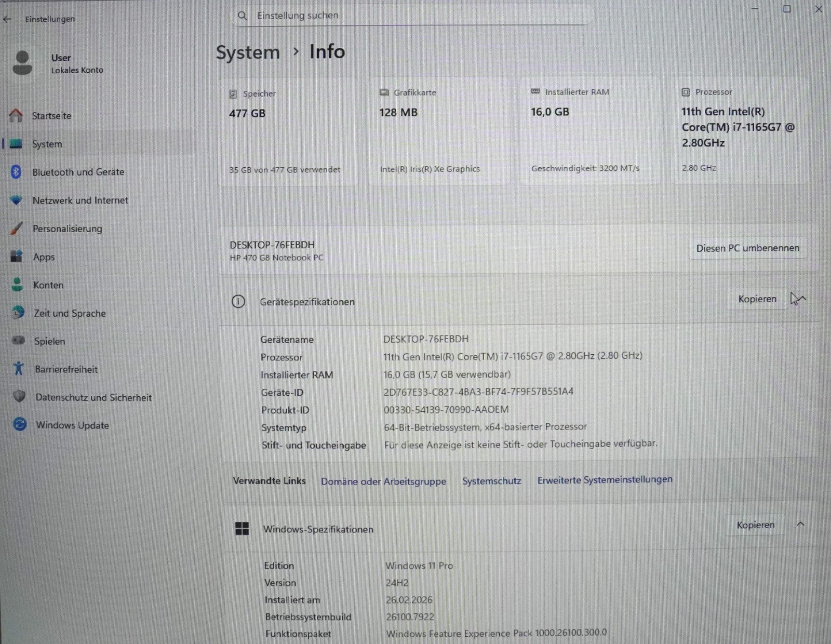Open the Speicher 477 GB card

pyautogui.click(x=289, y=131)
